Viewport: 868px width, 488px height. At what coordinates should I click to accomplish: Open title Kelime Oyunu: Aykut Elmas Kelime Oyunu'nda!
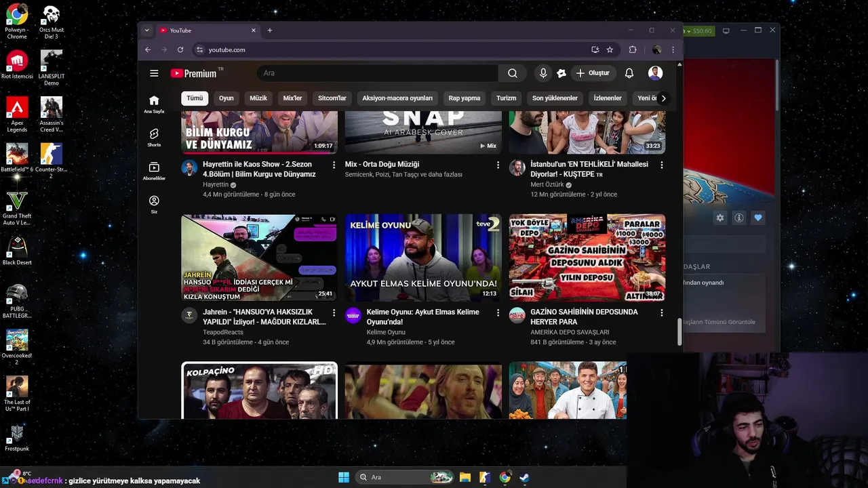pyautogui.click(x=423, y=317)
